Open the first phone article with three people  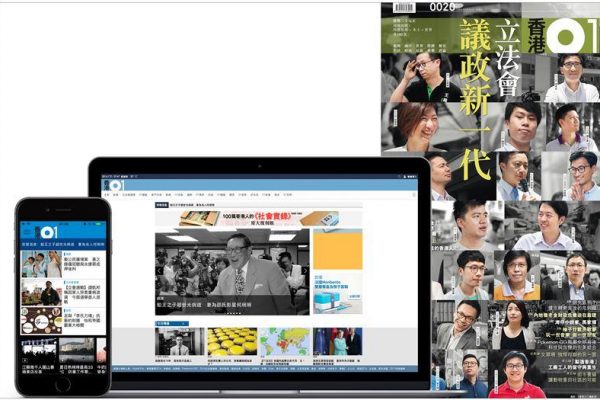coord(63,264)
